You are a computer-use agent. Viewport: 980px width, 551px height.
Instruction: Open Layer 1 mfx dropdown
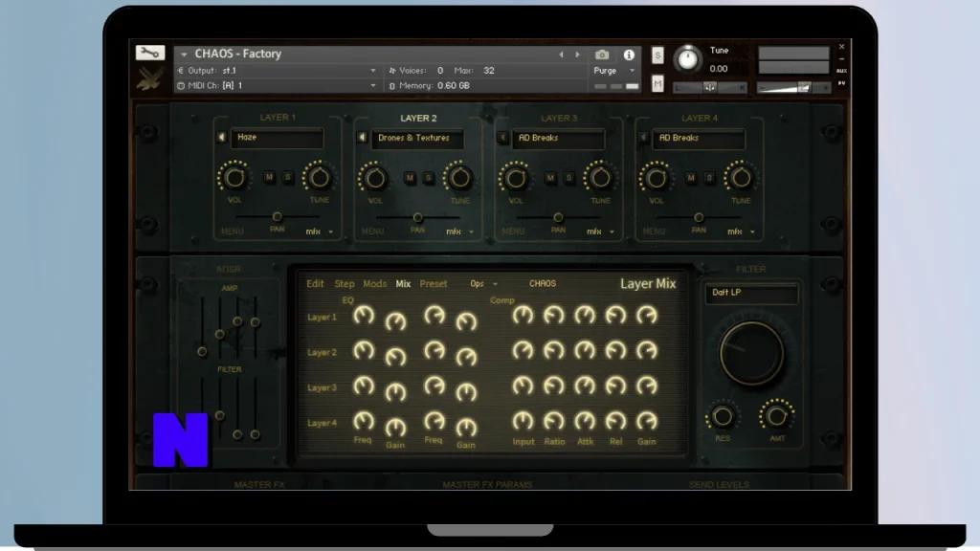[x=319, y=231]
